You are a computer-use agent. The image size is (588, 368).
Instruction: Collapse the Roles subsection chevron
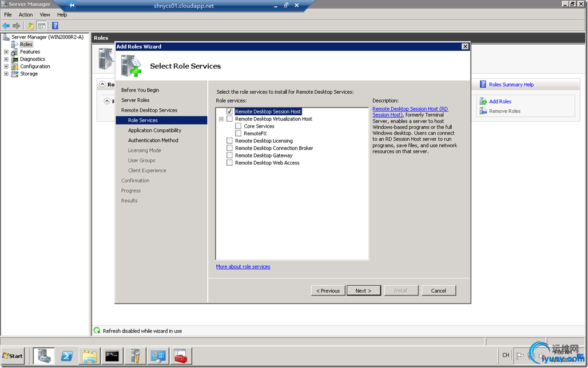107,101
